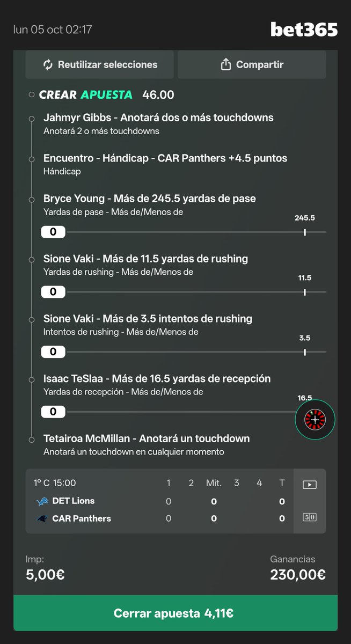
Task: Select the Jahmyr Gibbs touchdowns selection
Action: click(158, 123)
